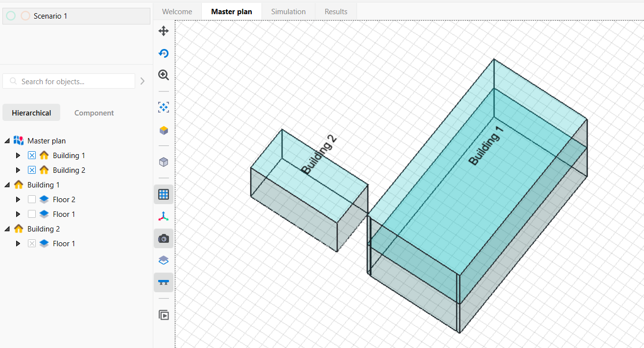Switch to Component view

pyautogui.click(x=94, y=113)
